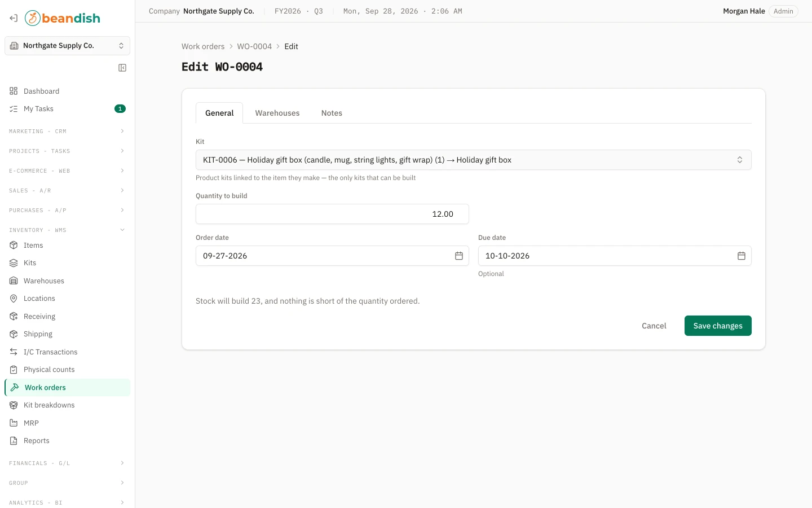Switch to the Warehouses tab
Screen dimensions: 812x508
277,113
